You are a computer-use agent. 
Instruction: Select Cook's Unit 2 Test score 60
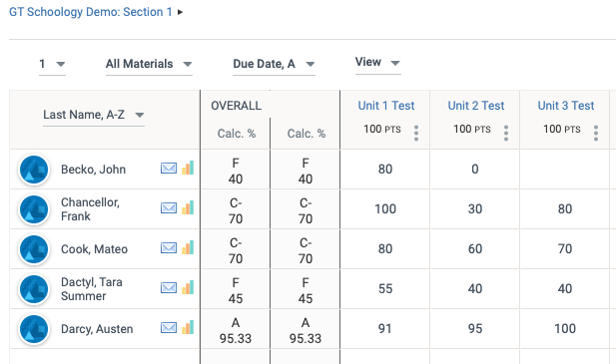click(475, 249)
